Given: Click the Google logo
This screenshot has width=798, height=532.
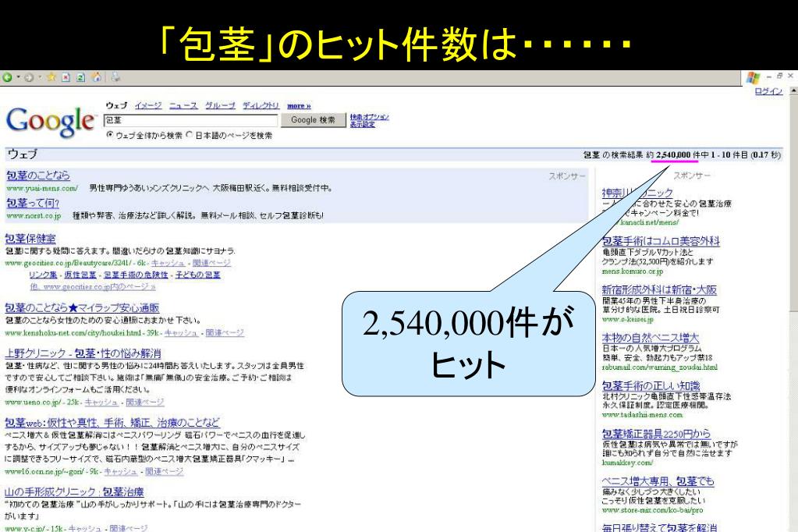Looking at the screenshot, I should click(50, 122).
